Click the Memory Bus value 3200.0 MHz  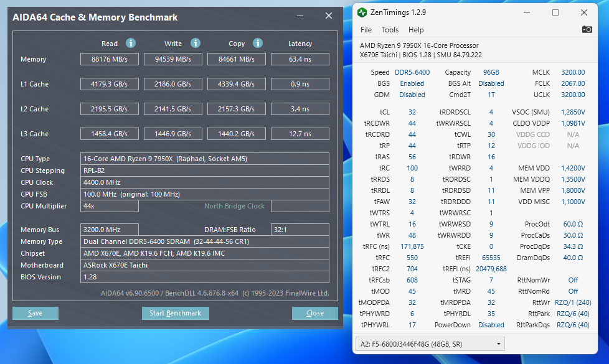click(110, 230)
